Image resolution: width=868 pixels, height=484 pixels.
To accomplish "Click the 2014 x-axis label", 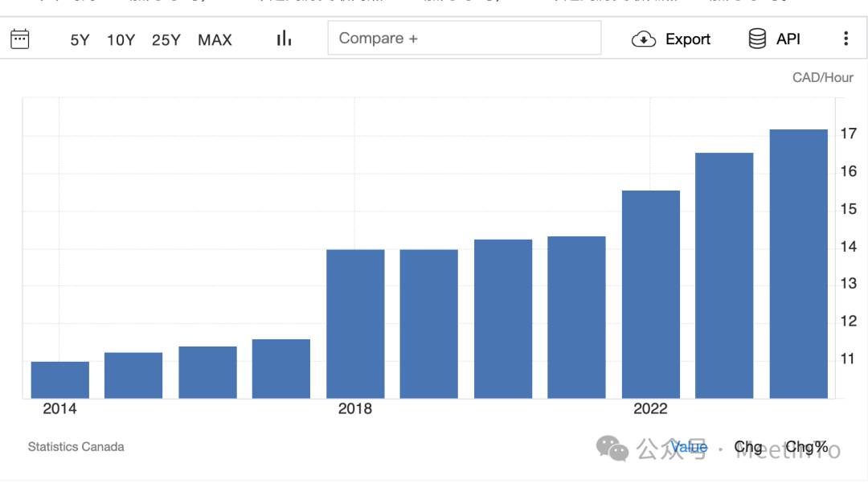I will click(x=59, y=408).
